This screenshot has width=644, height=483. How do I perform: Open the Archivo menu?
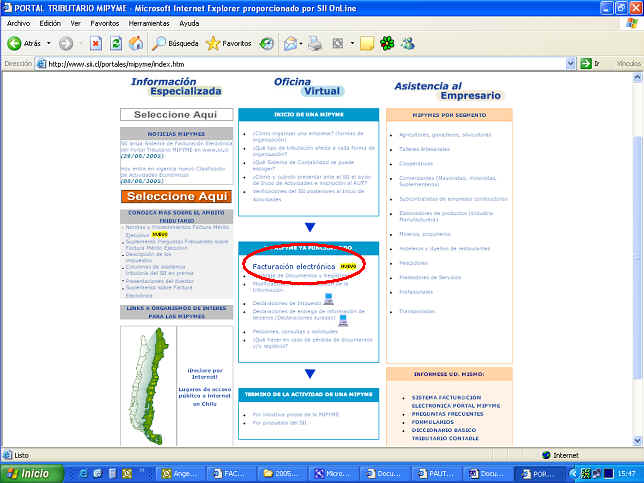tap(18, 23)
